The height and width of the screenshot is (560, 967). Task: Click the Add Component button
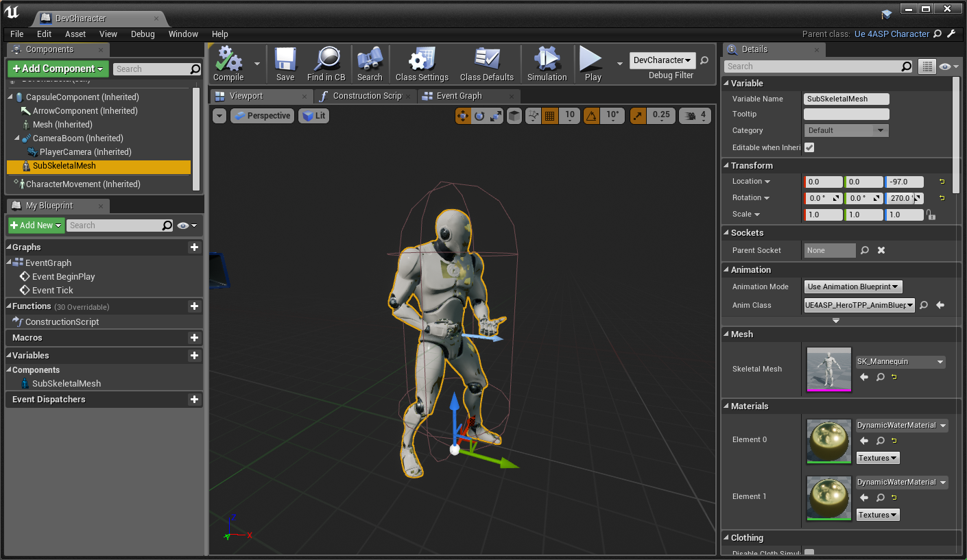point(58,69)
